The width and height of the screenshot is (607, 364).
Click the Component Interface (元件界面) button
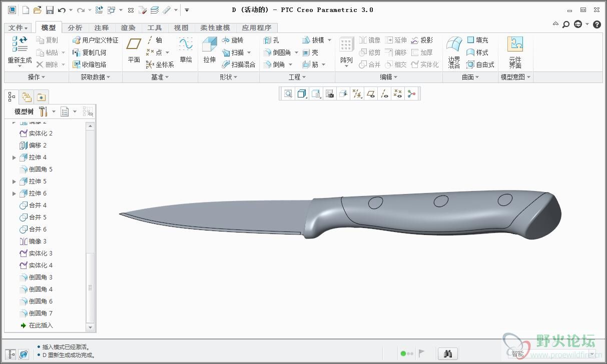coord(515,52)
